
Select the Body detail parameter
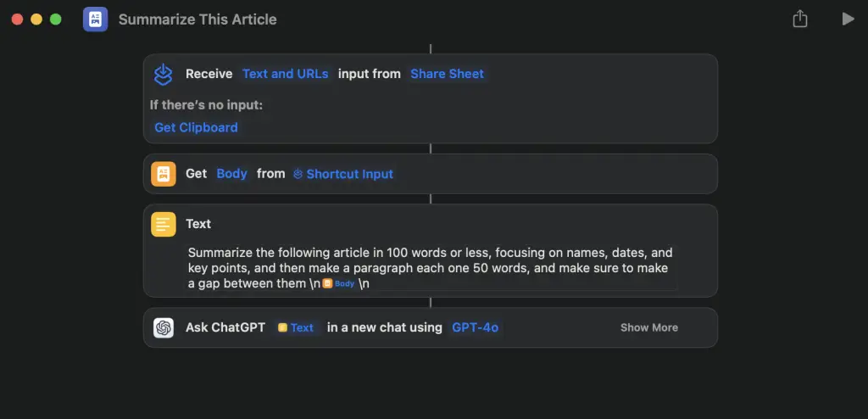pos(231,174)
